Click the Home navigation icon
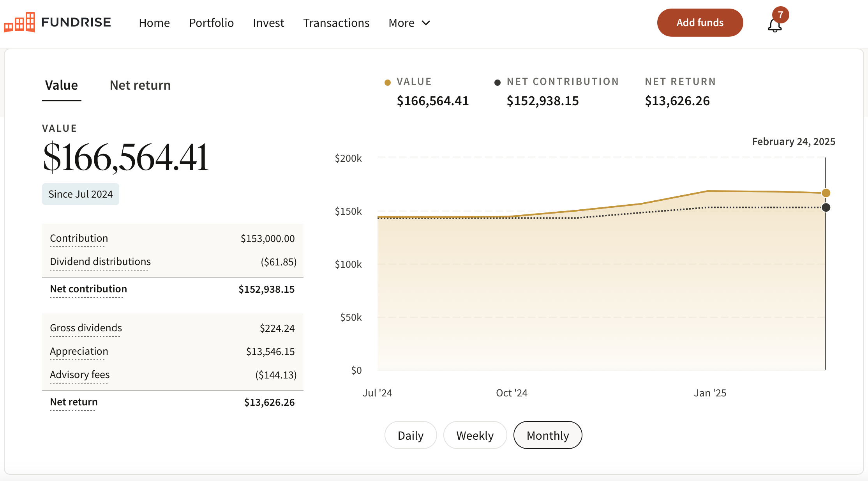The height and width of the screenshot is (481, 868). coord(154,22)
